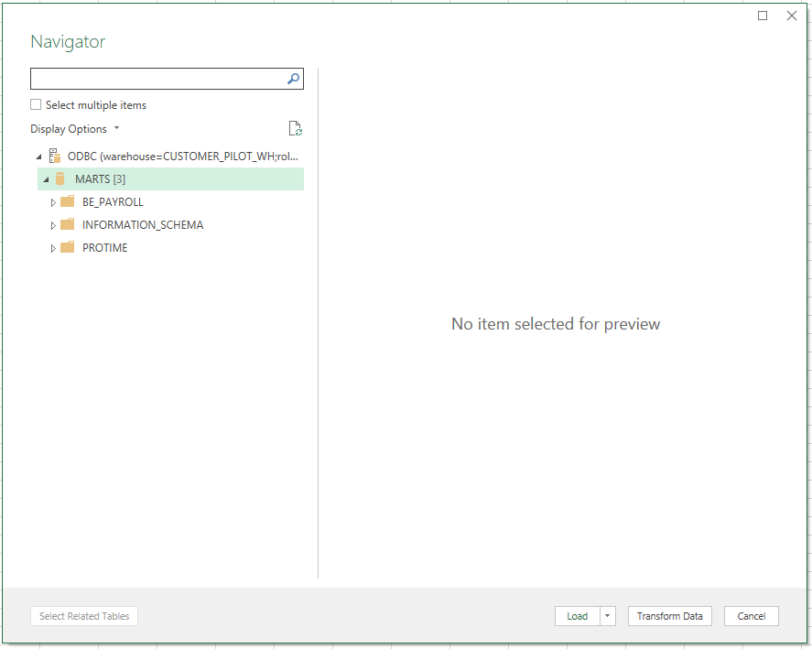Click the ODBC data source server icon
The image size is (812, 649).
click(54, 156)
